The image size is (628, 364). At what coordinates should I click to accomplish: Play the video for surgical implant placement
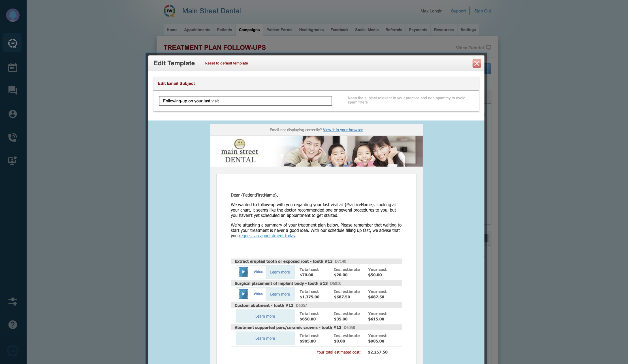(x=243, y=294)
